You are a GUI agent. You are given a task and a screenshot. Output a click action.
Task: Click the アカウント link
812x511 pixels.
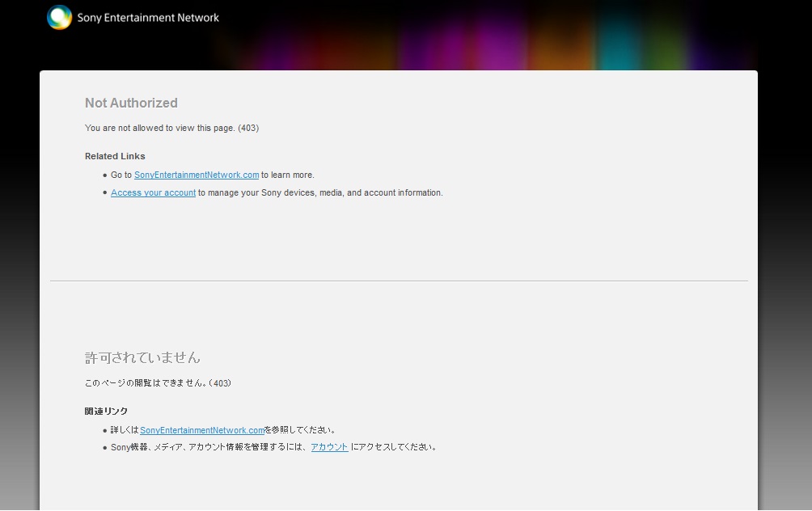pos(329,447)
